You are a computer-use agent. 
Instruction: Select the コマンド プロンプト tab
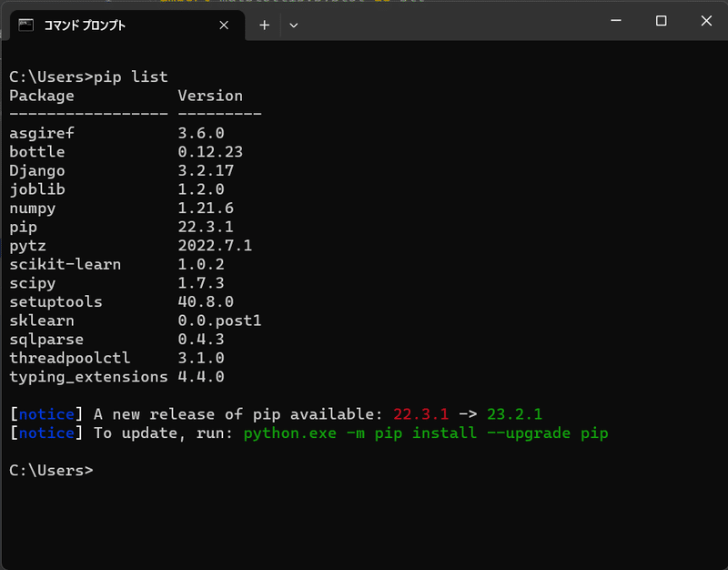(x=127, y=25)
